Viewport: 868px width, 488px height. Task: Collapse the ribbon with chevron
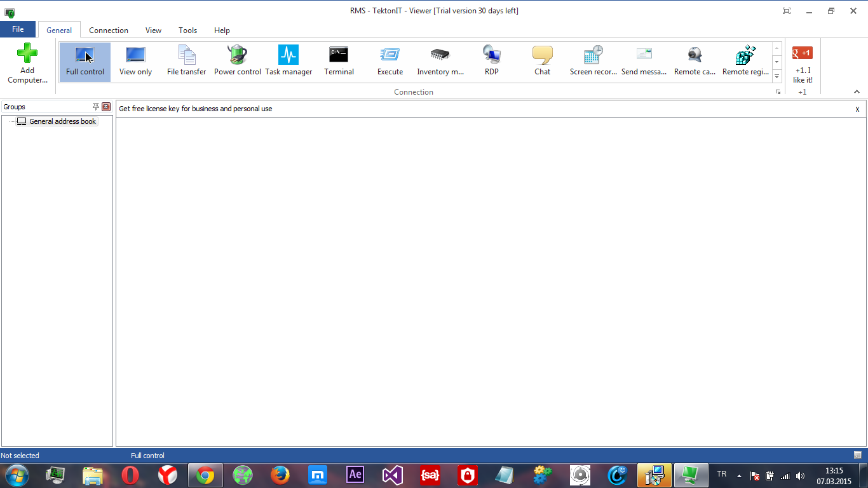[857, 92]
